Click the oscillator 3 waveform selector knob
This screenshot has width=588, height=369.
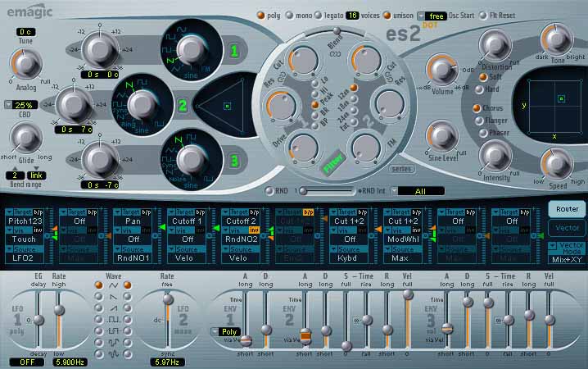tap(192, 161)
